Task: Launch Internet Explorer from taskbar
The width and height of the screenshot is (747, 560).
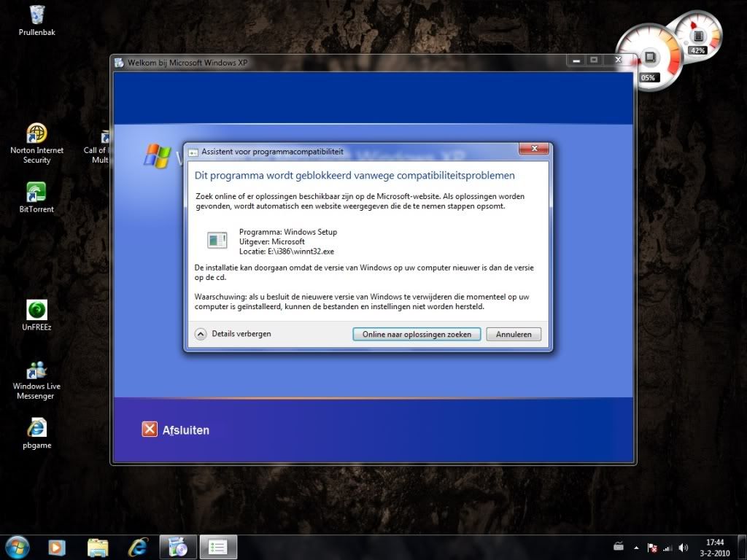Action: (x=138, y=548)
